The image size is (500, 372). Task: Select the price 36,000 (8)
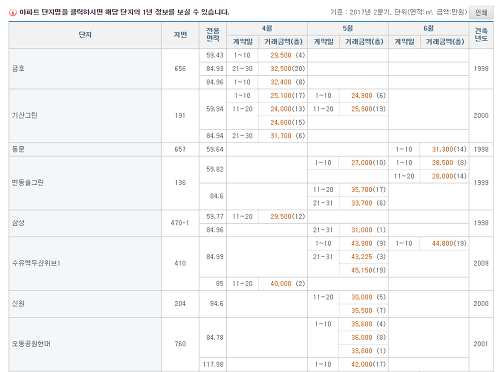point(368,337)
